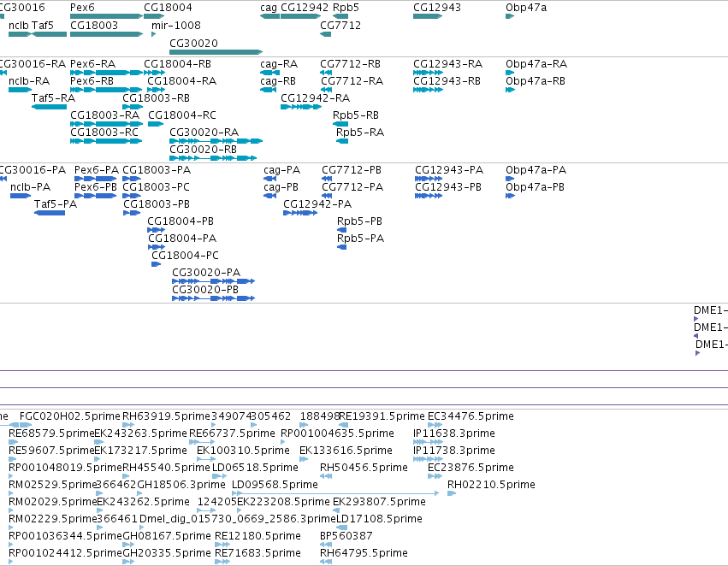Click the mir-1008 gene label
Screen dimensions: 728x566
tap(176, 25)
